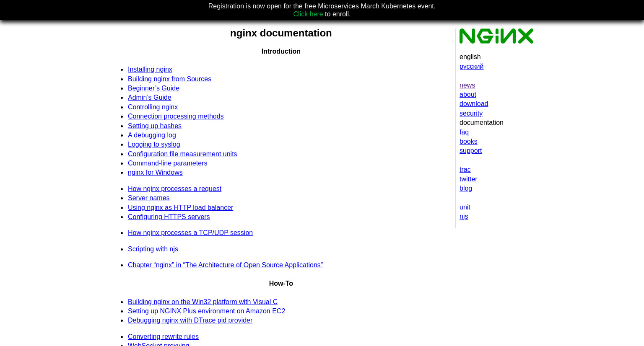Open unit link in sidebar
644x346 pixels.
(x=465, y=207)
